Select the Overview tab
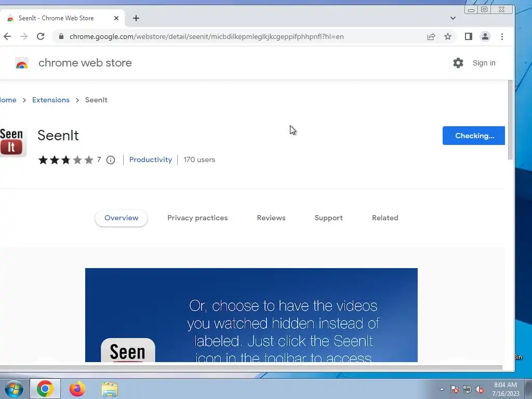The width and height of the screenshot is (532, 399). 121,218
